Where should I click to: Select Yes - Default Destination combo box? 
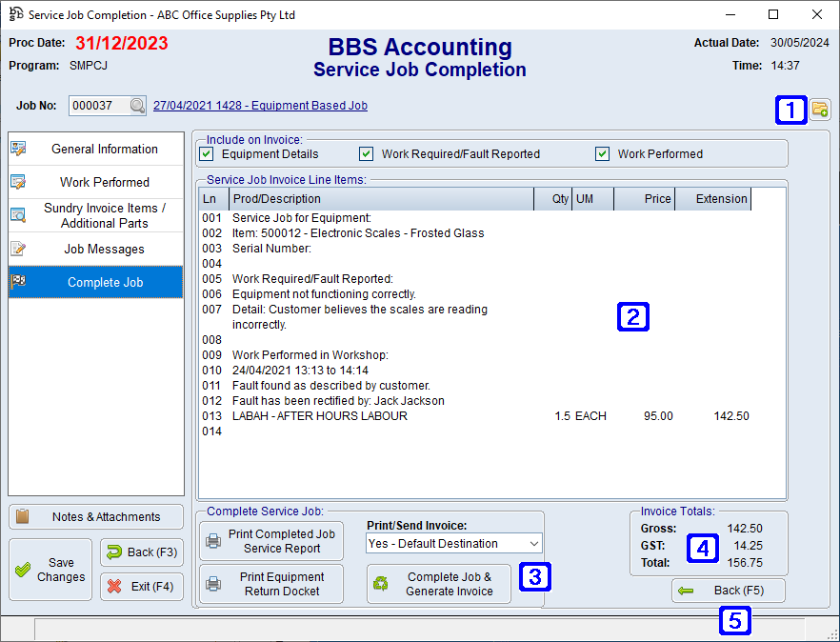(448, 543)
